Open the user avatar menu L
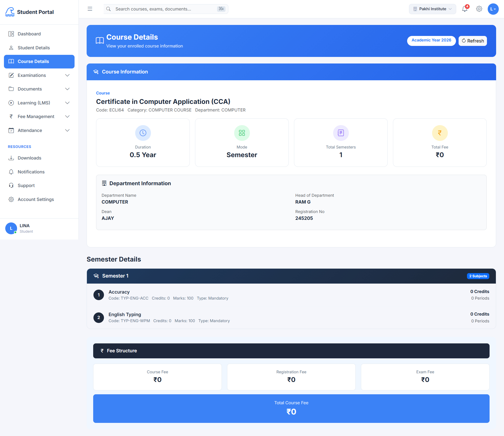 point(493,9)
